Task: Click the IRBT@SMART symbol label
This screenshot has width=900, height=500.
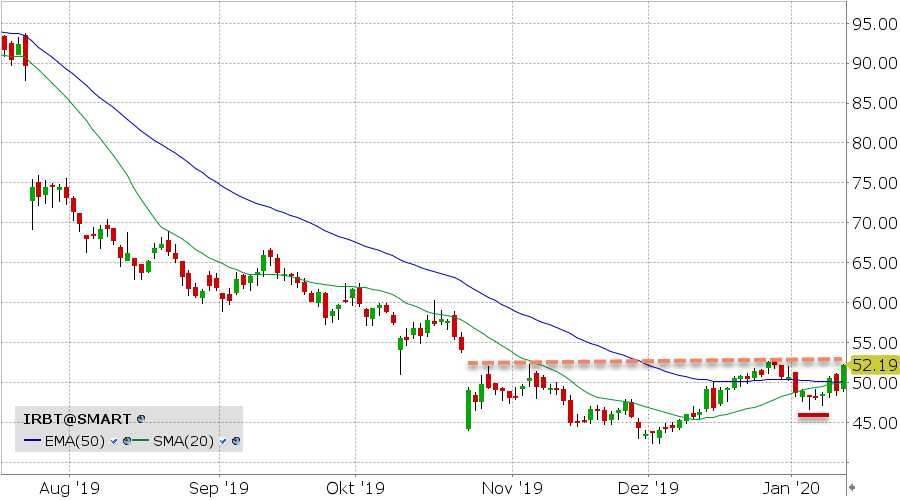Action: pyautogui.click(x=77, y=419)
